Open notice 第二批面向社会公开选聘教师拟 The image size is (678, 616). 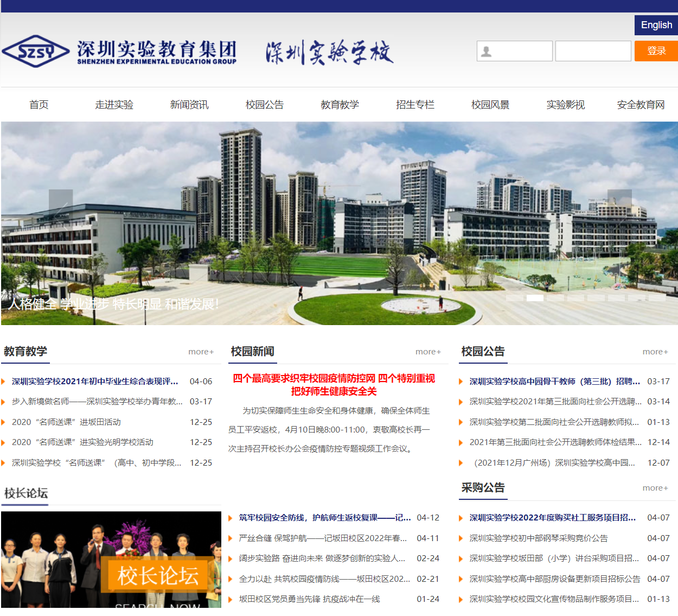pos(554,422)
